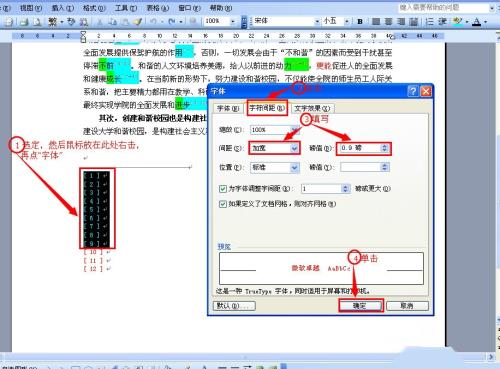Apply the Font Color A icon

[x=477, y=22]
